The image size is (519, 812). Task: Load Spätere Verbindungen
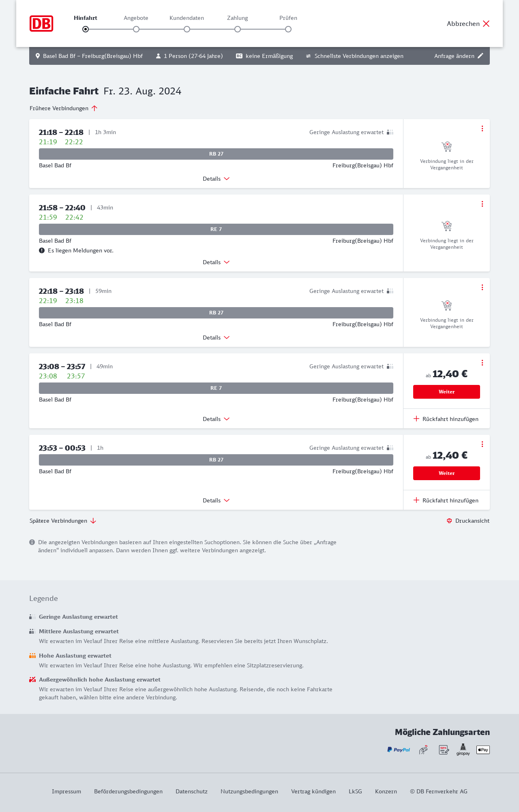[63, 521]
